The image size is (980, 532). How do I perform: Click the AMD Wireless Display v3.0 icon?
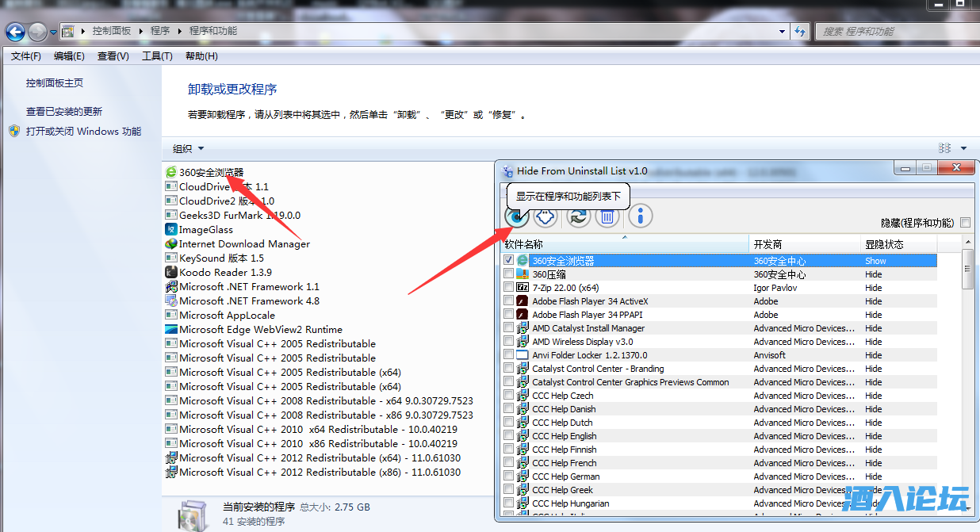(523, 342)
